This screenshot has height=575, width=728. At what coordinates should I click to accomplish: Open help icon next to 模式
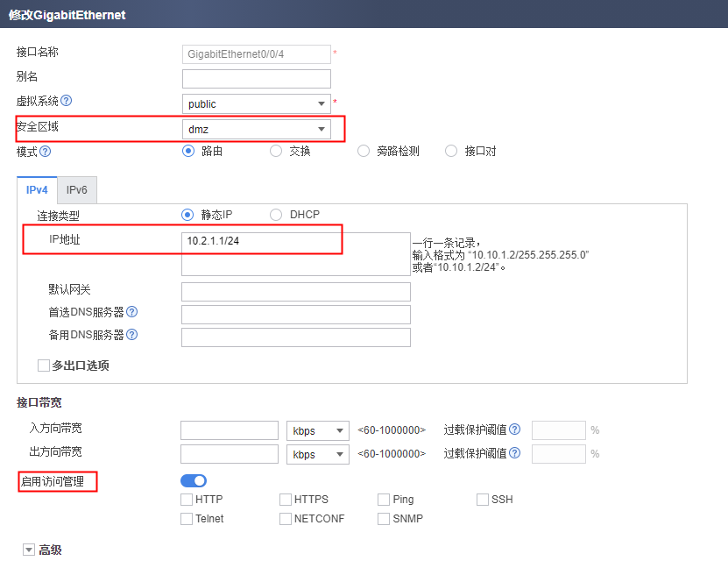point(45,152)
